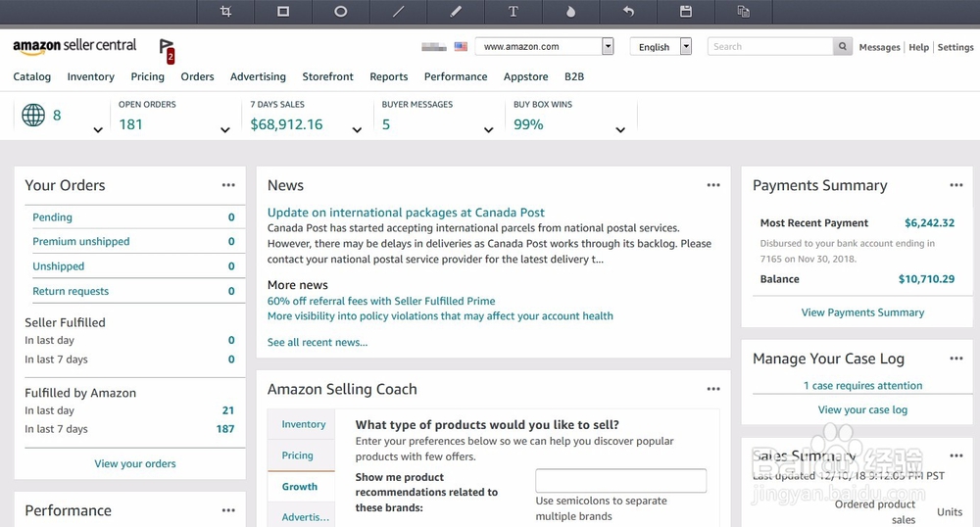Viewport: 980px width, 527px height.
Task: Focus the top Search input field
Action: (770, 46)
